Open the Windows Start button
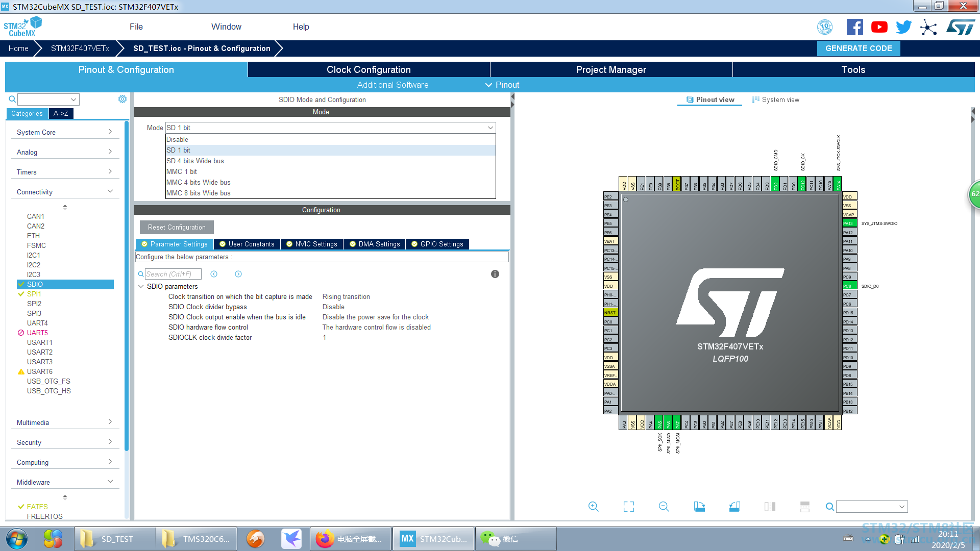 17,539
